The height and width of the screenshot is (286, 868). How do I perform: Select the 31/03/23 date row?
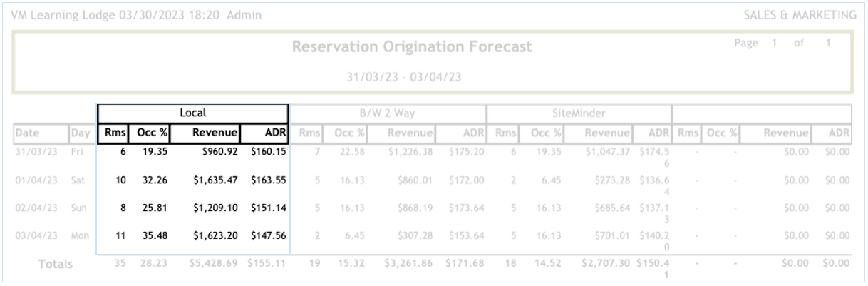(30, 151)
